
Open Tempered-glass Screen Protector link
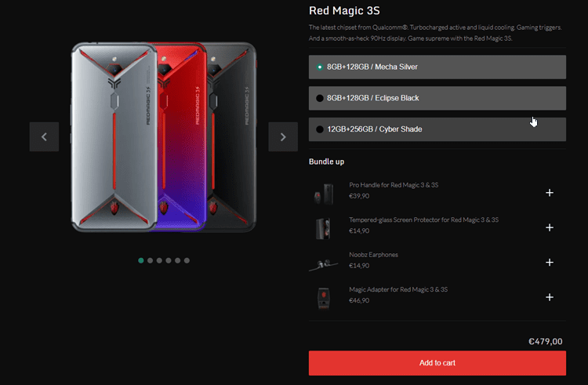click(423, 220)
